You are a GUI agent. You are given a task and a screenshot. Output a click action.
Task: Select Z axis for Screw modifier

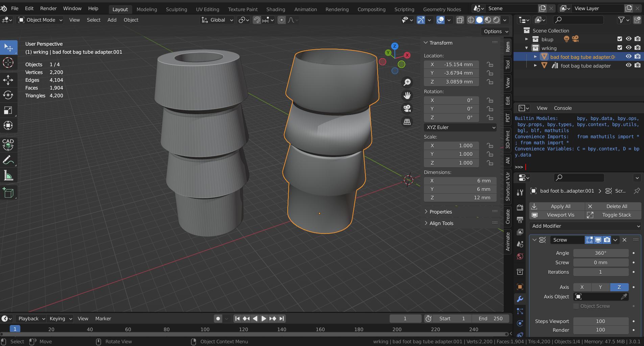(619, 287)
